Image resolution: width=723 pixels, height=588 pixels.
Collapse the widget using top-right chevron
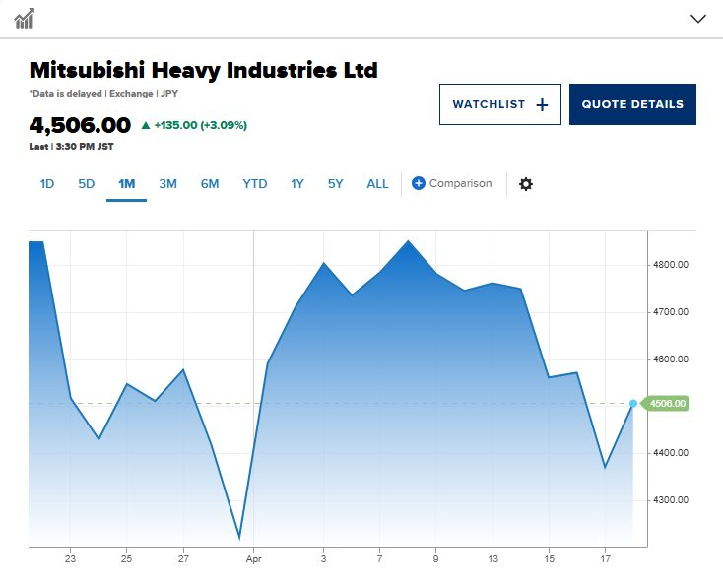pos(698,18)
